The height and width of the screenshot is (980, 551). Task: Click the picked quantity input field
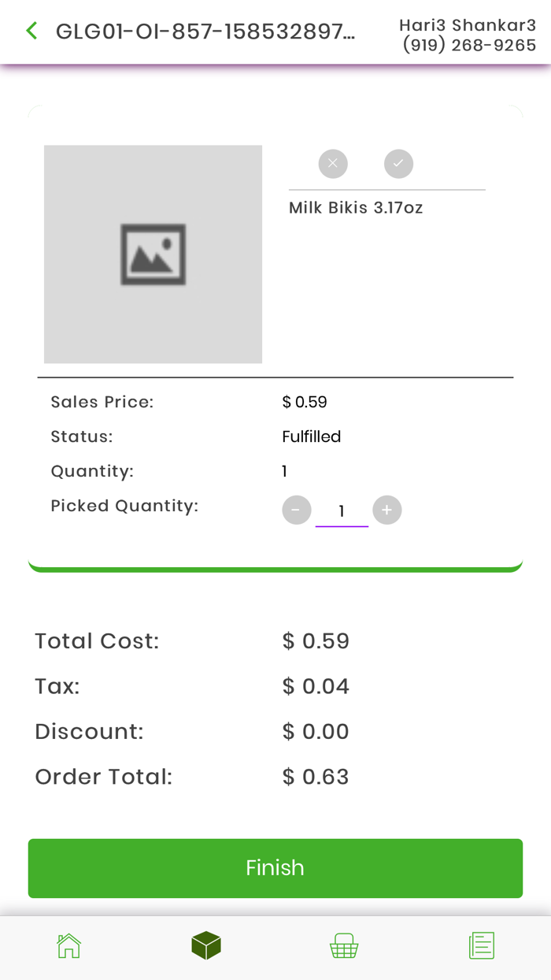point(342,511)
